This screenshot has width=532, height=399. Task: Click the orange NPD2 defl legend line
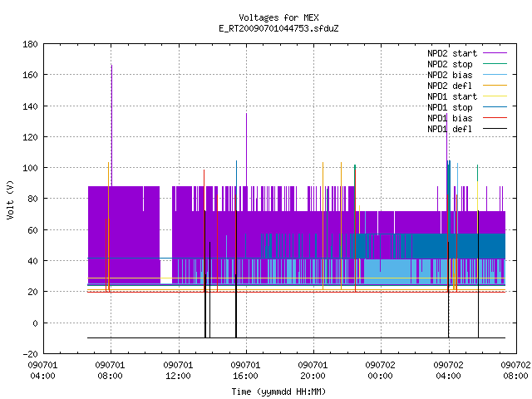click(495, 86)
